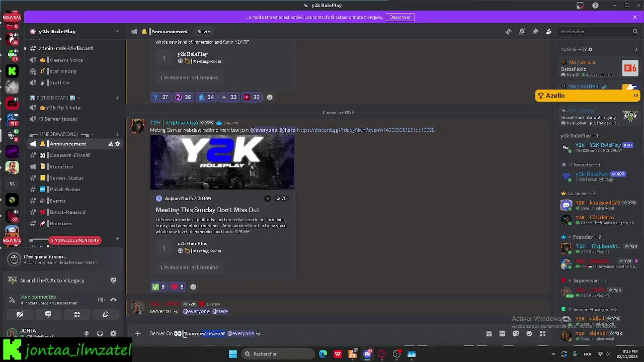This screenshot has width=644, height=362.
Task: Open Azello notification banner
Action: tap(588, 96)
